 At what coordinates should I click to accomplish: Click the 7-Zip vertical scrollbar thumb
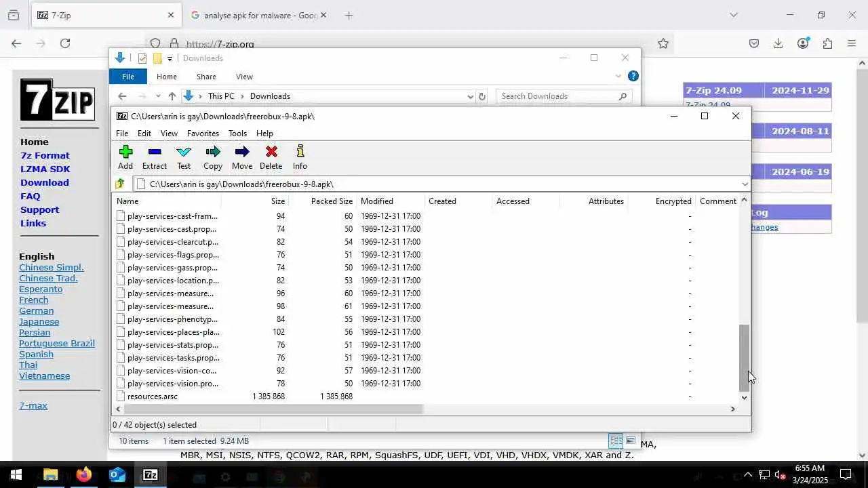click(744, 357)
